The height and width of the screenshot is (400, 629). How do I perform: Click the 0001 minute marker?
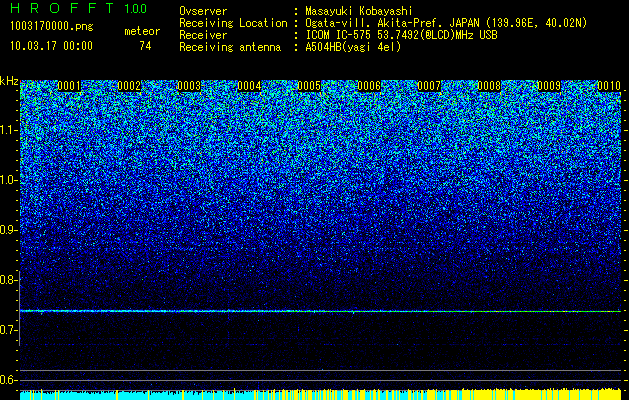coord(69,86)
